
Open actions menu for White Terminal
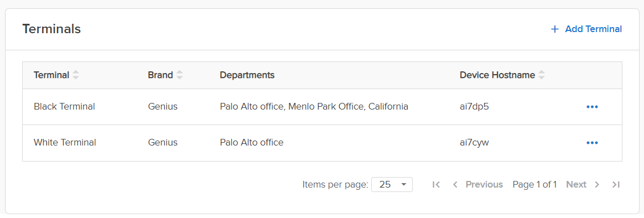(592, 143)
